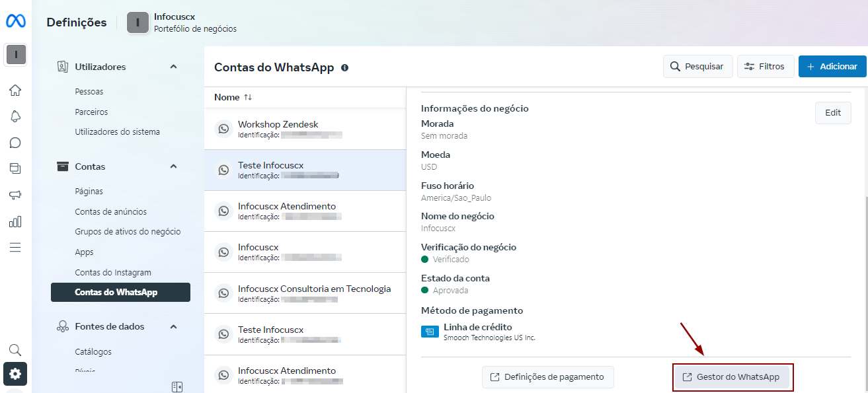The image size is (868, 393).
Task: Open the Filtros button
Action: click(765, 67)
